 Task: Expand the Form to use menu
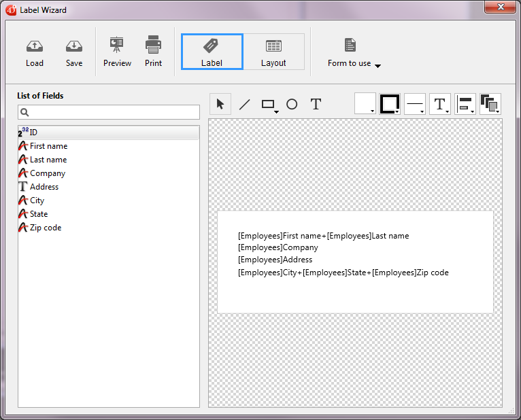coord(354,63)
